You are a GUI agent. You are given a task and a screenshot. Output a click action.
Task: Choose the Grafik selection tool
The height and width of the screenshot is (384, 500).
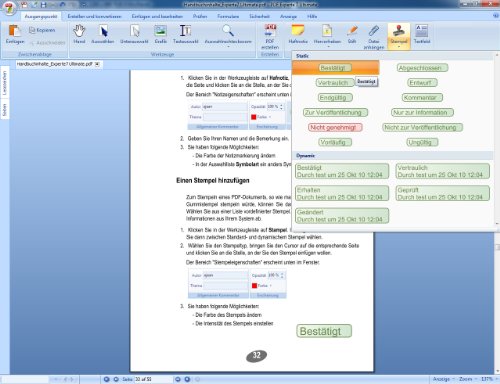point(161,34)
